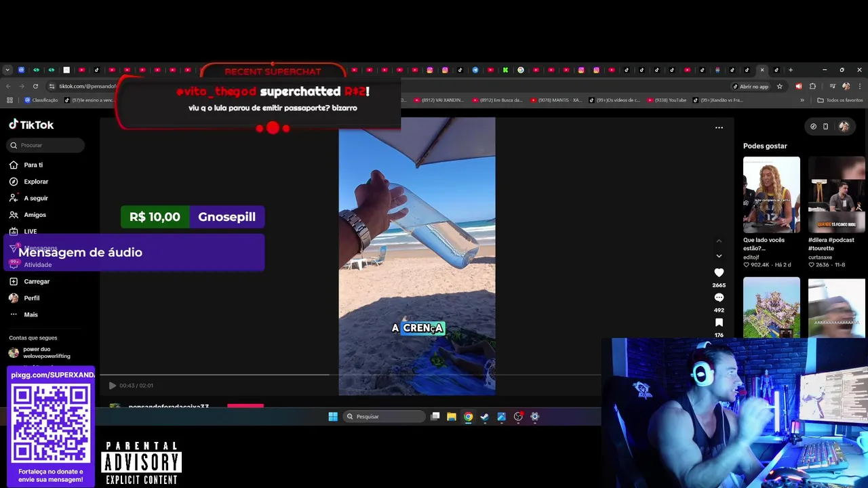The image size is (868, 488).
Task: Expand the tab search dropdown arrow
Action: [7, 70]
